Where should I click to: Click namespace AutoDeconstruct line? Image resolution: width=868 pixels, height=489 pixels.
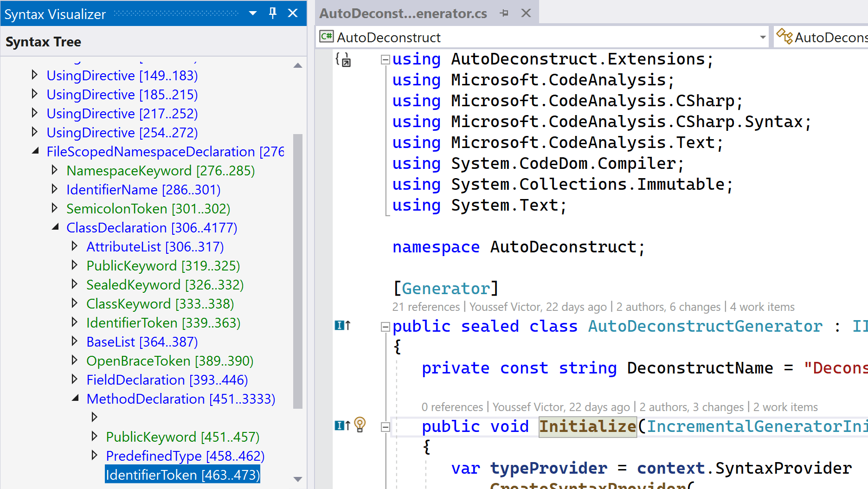click(519, 247)
